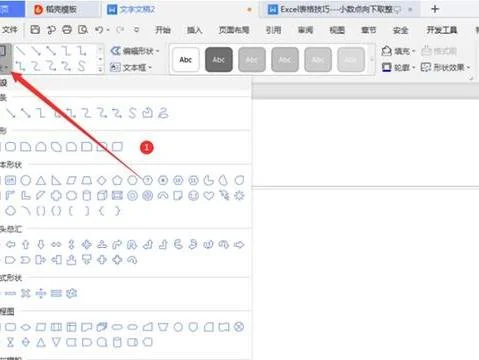Open the 文件 (File) menu
Screen dimensions: 479x360
click(x=10, y=30)
